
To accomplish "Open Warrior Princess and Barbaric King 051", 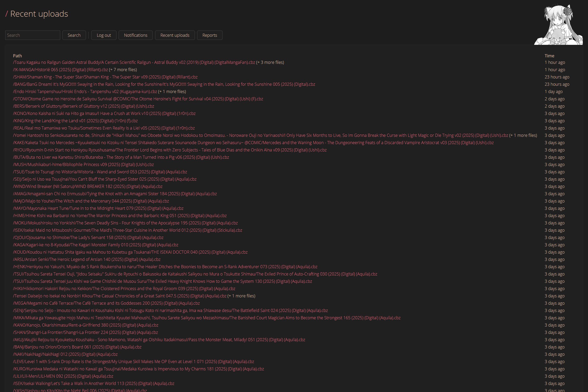I will [120, 216].
